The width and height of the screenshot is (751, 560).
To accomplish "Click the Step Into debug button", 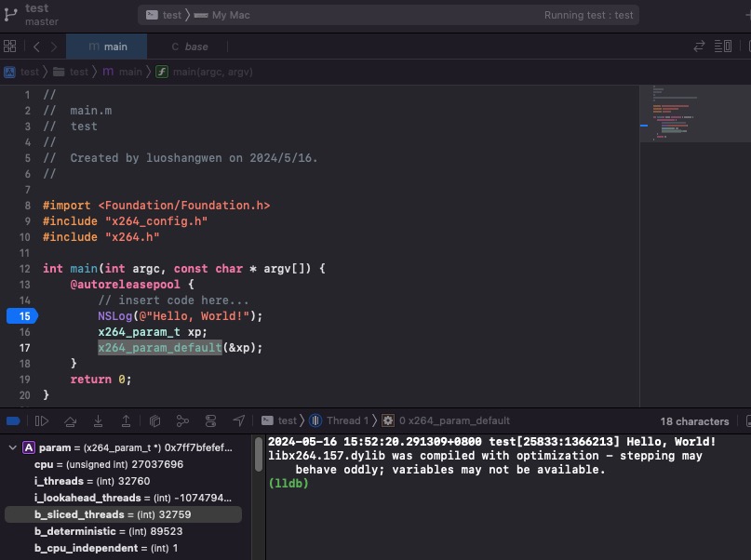I will (x=98, y=421).
